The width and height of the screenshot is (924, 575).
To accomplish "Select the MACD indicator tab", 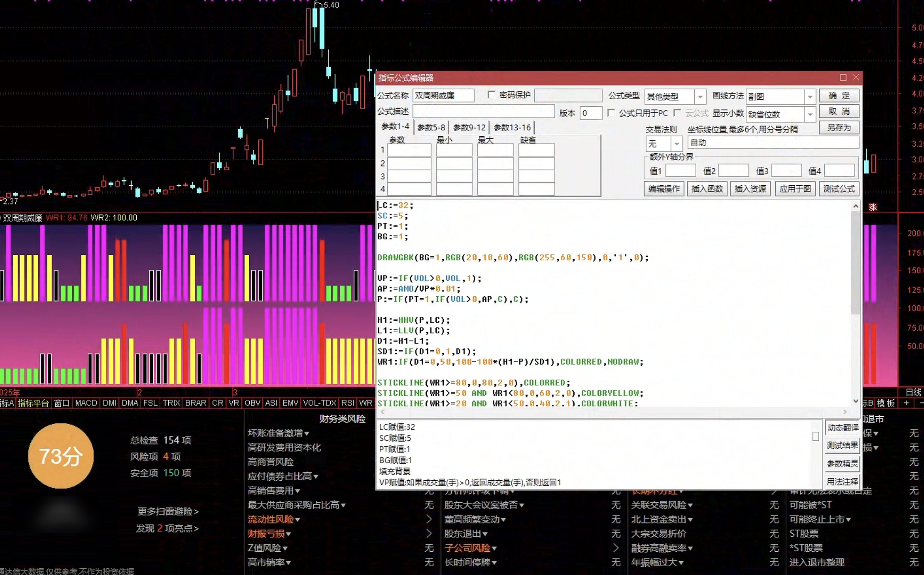I will (86, 403).
